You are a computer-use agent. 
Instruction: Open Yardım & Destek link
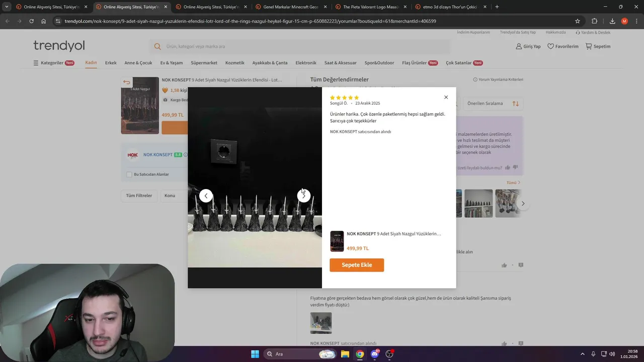pos(593,32)
